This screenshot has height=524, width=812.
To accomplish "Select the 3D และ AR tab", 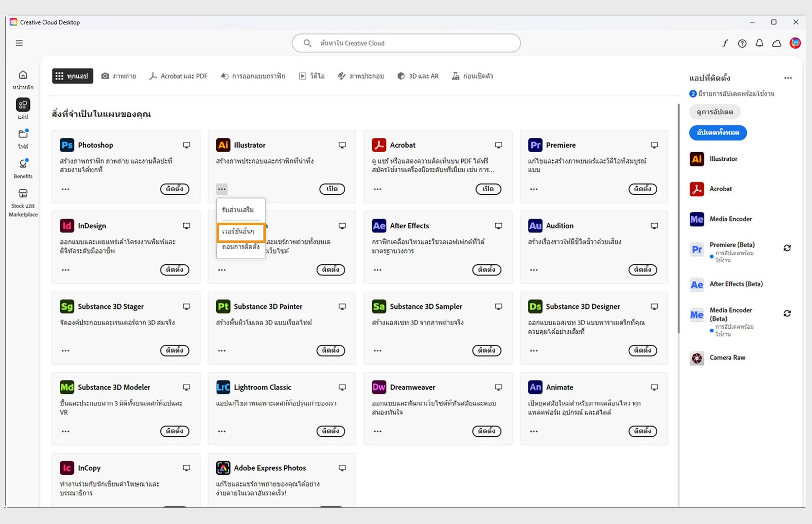I will [418, 76].
